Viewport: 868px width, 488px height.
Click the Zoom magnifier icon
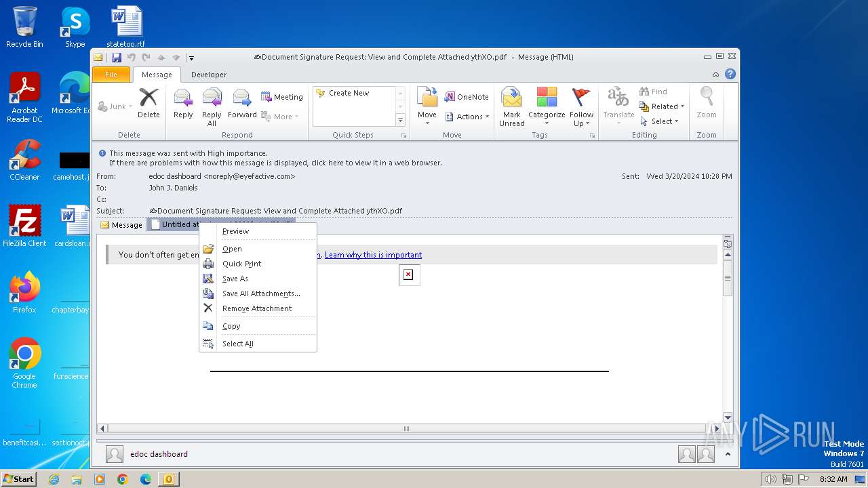click(707, 103)
